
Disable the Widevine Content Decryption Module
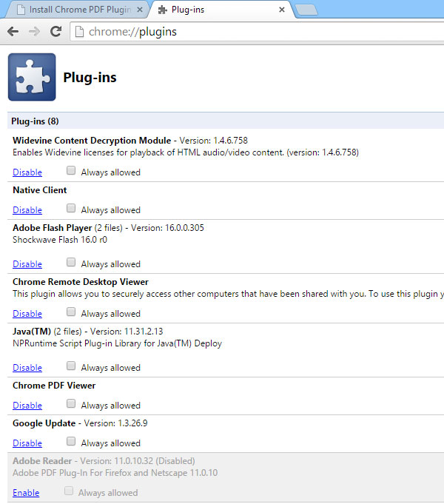27,172
